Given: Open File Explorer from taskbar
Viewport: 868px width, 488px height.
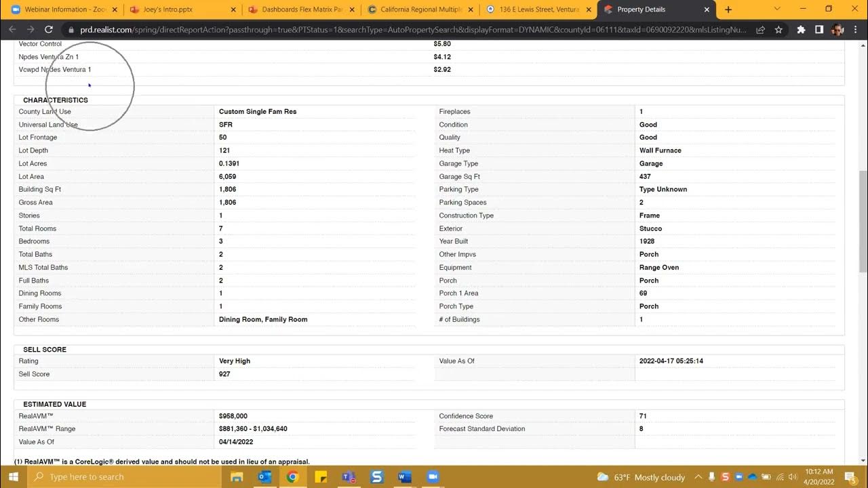Looking at the screenshot, I should [237, 476].
